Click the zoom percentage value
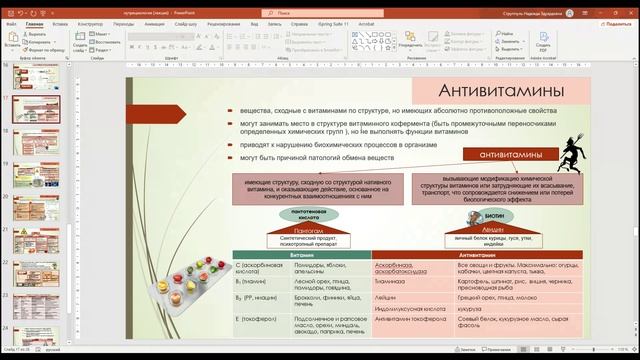Screen dimensions: 640x360 coord(622,349)
